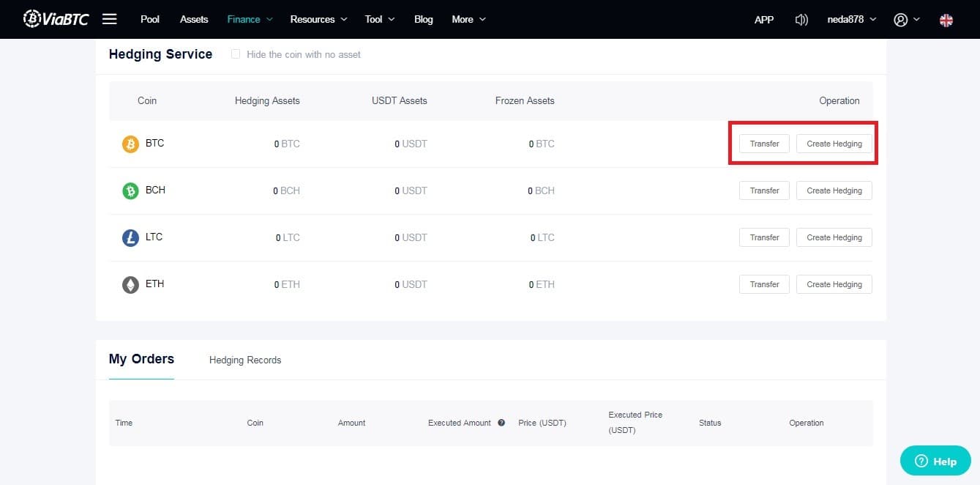Click the LTC coin name
Image resolution: width=980 pixels, height=485 pixels.
point(154,237)
